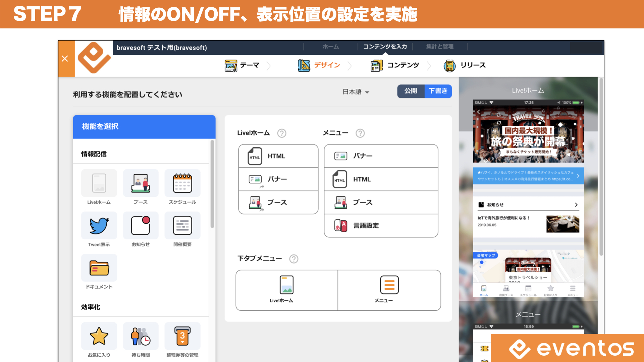
Task: Click help icon next to メニュー heading
Action: click(360, 133)
